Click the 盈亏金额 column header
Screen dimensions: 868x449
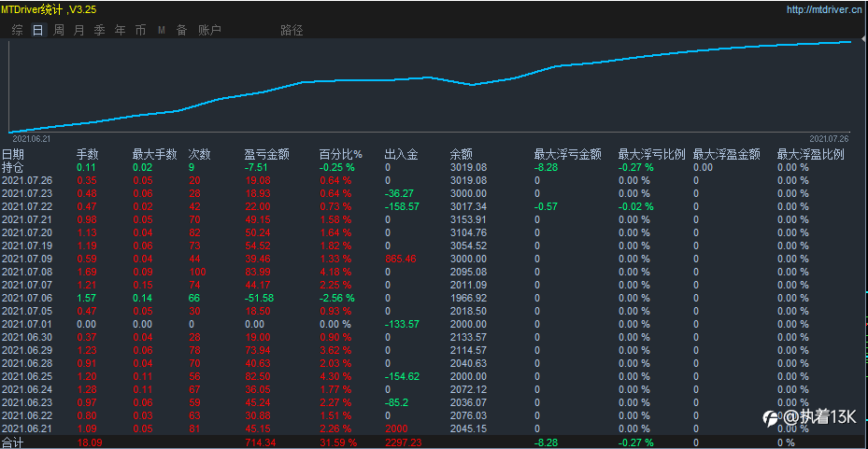point(266,154)
